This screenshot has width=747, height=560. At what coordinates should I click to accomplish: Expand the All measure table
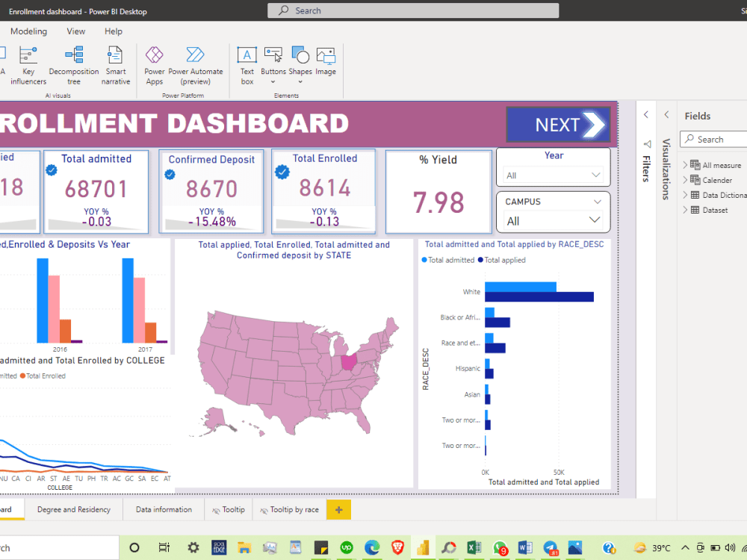point(685,165)
